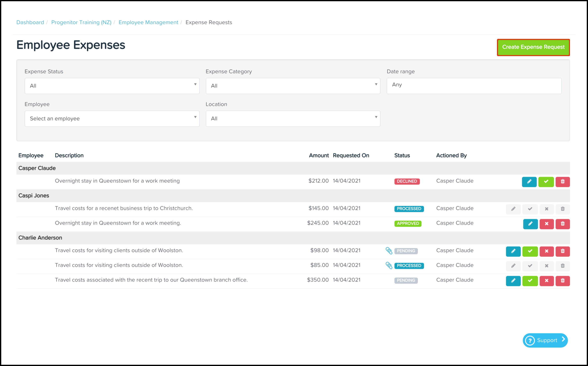Delete the pending $350.00 expense request
Image resolution: width=588 pixels, height=366 pixels.
tap(563, 281)
